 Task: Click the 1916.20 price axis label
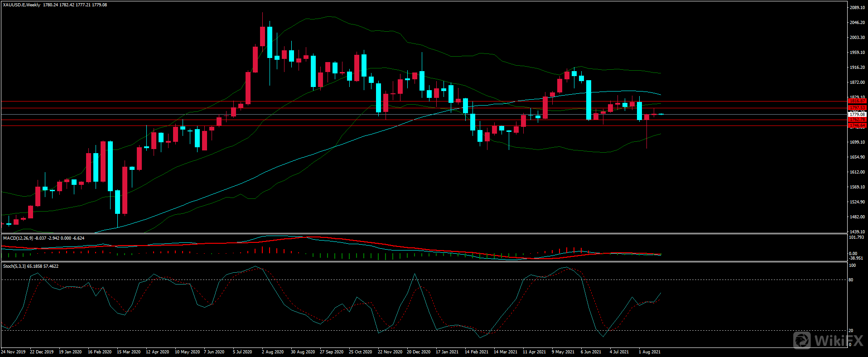(x=857, y=68)
